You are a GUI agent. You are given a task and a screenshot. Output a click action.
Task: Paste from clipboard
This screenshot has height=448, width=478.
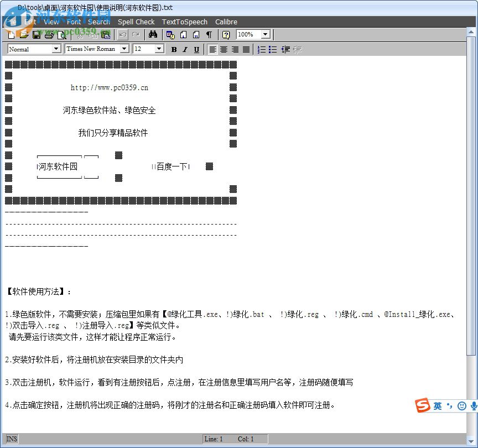tap(106, 35)
